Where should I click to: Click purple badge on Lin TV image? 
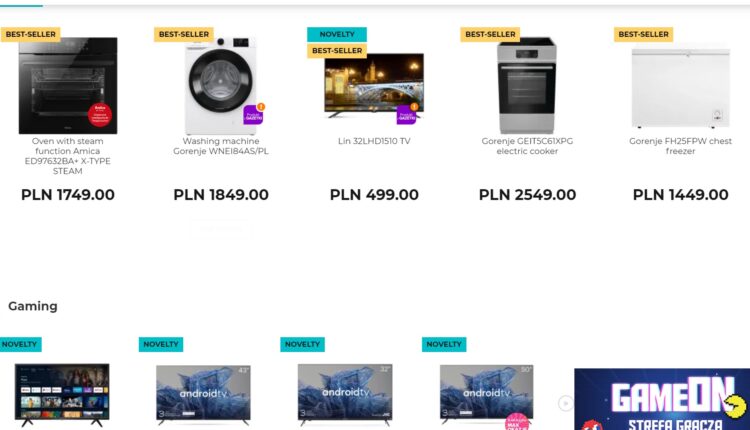click(407, 114)
